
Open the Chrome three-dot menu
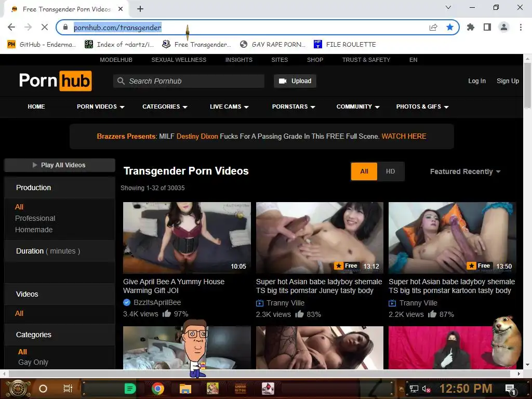click(x=521, y=27)
